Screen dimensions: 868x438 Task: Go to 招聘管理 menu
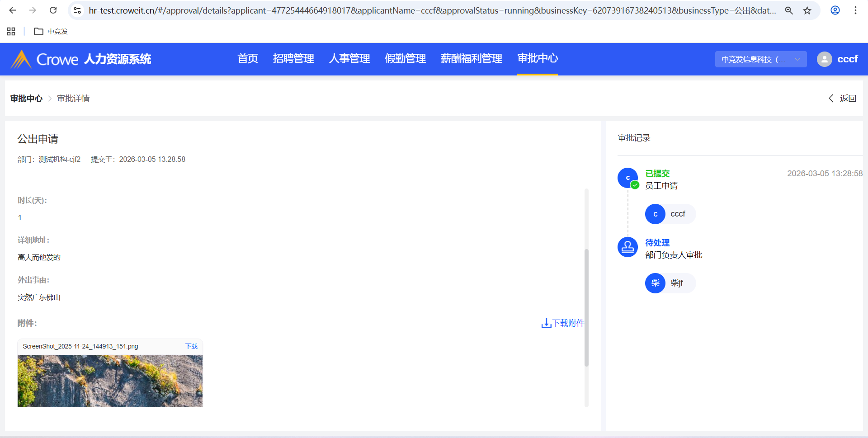pyautogui.click(x=293, y=59)
